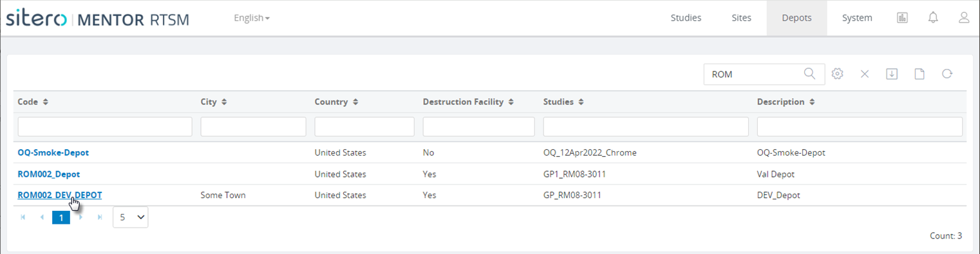The height and width of the screenshot is (254, 980).
Task: Open table settings gear icon
Action: (837, 74)
